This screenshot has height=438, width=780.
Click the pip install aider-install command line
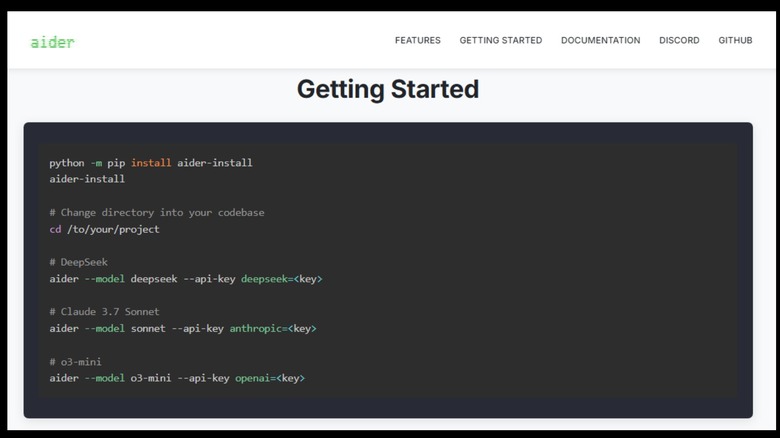150,163
